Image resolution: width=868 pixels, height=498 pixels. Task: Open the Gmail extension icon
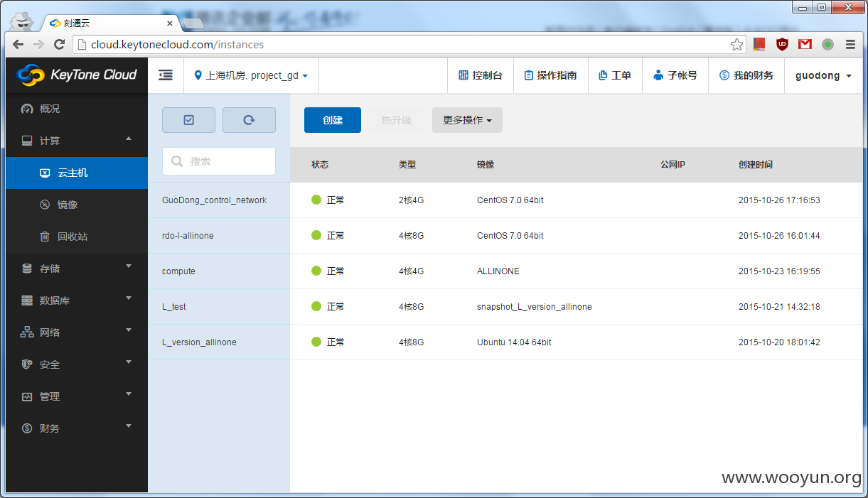coord(805,44)
